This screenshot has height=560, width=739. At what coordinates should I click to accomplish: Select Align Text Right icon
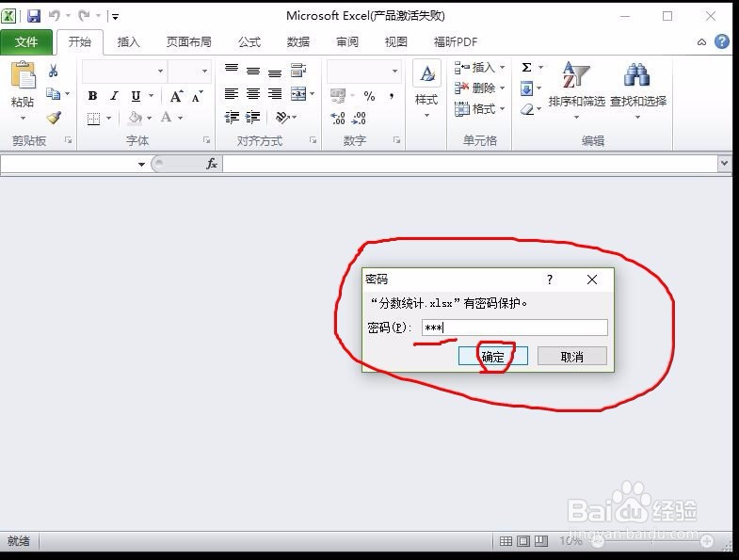[275, 94]
